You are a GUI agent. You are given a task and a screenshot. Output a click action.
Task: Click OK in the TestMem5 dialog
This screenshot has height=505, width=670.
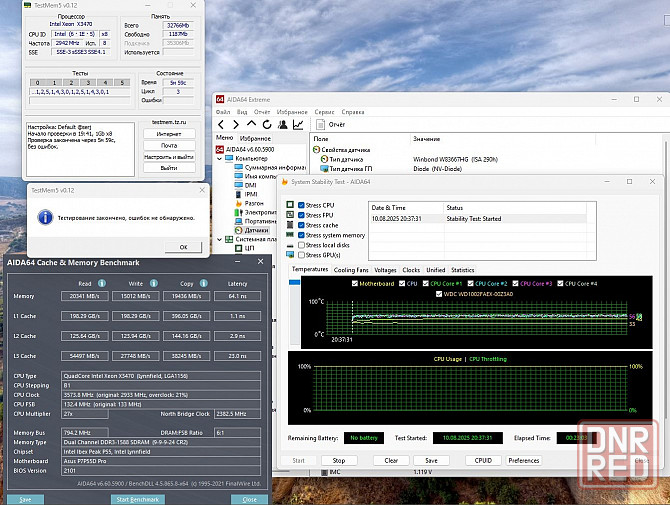(183, 246)
